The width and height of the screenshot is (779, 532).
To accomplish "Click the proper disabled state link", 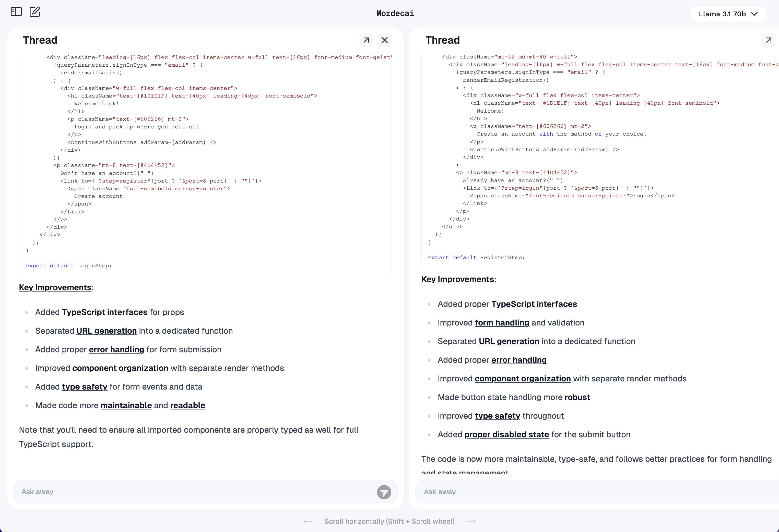I will coord(506,434).
